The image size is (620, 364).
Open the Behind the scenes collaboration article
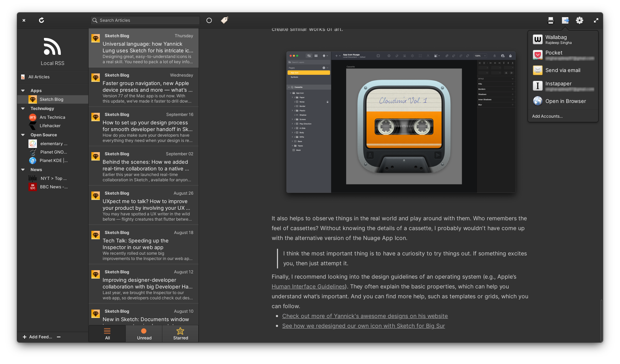click(x=143, y=166)
